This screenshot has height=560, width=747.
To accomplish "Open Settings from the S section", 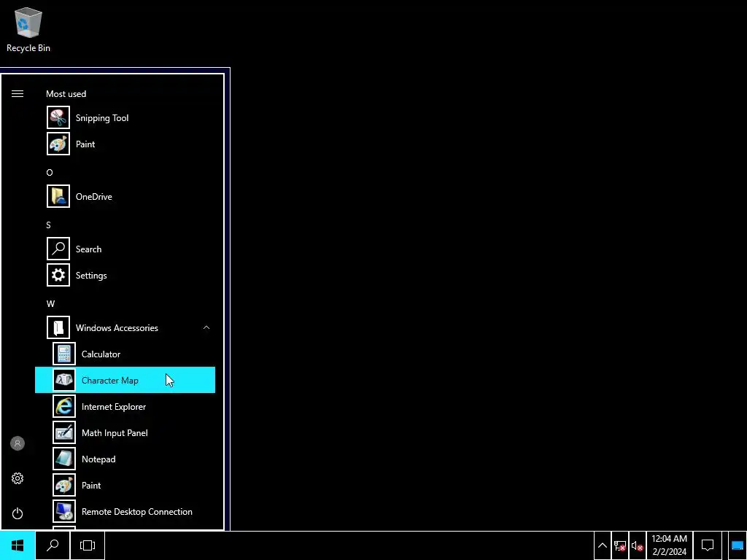I will click(125, 275).
